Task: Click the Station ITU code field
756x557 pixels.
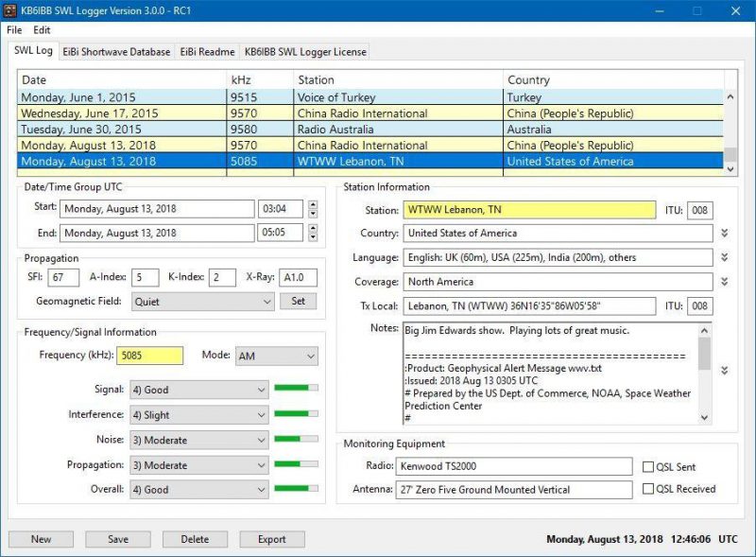Action: pos(700,210)
